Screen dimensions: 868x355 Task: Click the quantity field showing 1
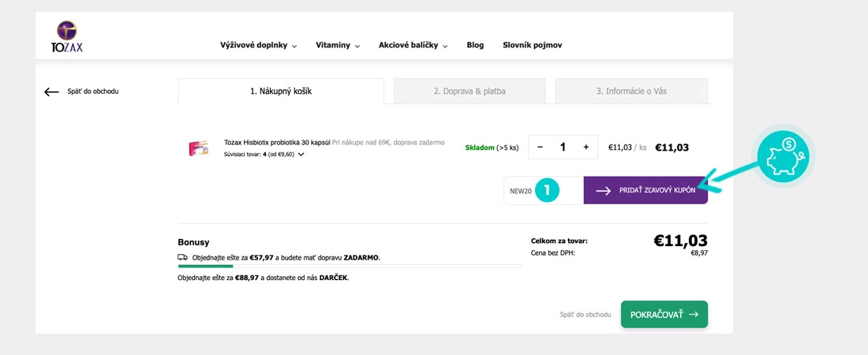(563, 148)
